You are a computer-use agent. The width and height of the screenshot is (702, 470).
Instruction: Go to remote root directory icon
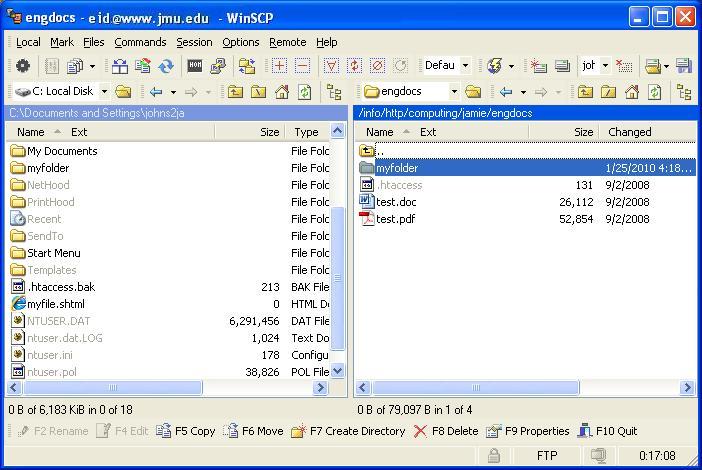click(608, 92)
